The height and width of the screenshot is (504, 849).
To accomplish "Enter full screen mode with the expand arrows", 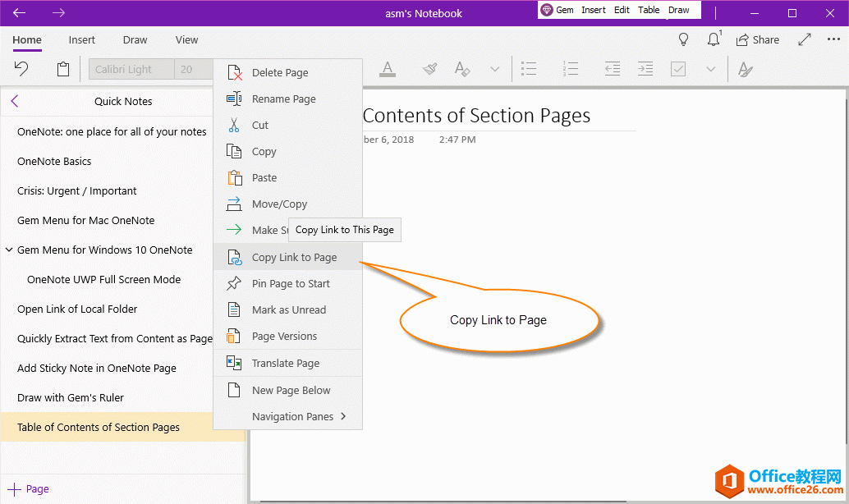I will [x=805, y=39].
